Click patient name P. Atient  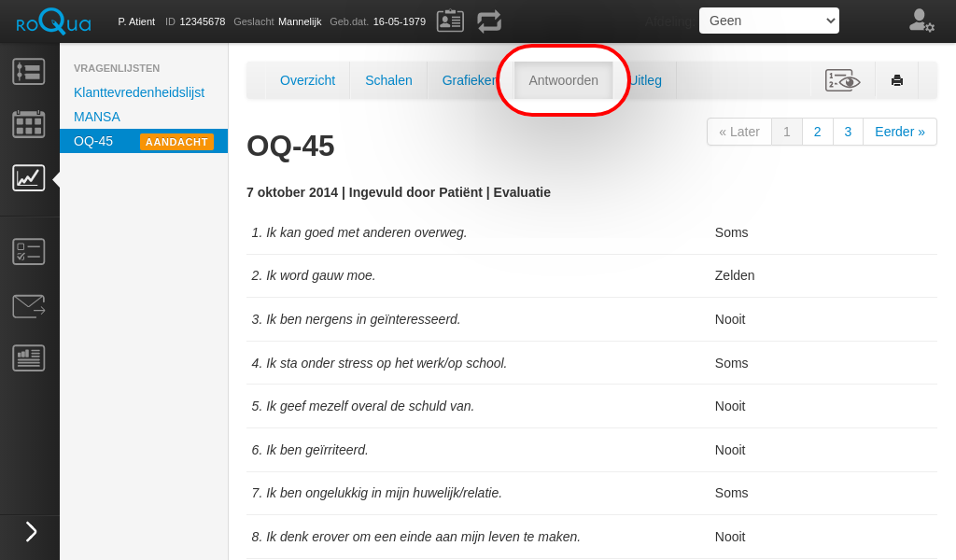point(136,22)
